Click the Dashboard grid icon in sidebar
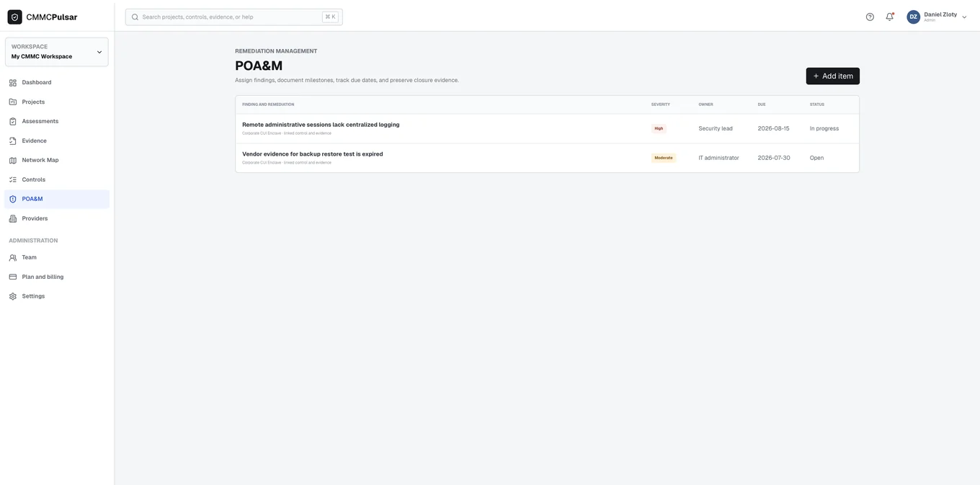 click(13, 83)
